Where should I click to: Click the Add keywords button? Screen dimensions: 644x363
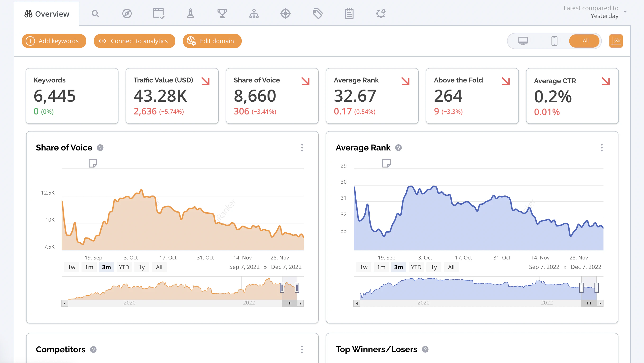[54, 41]
